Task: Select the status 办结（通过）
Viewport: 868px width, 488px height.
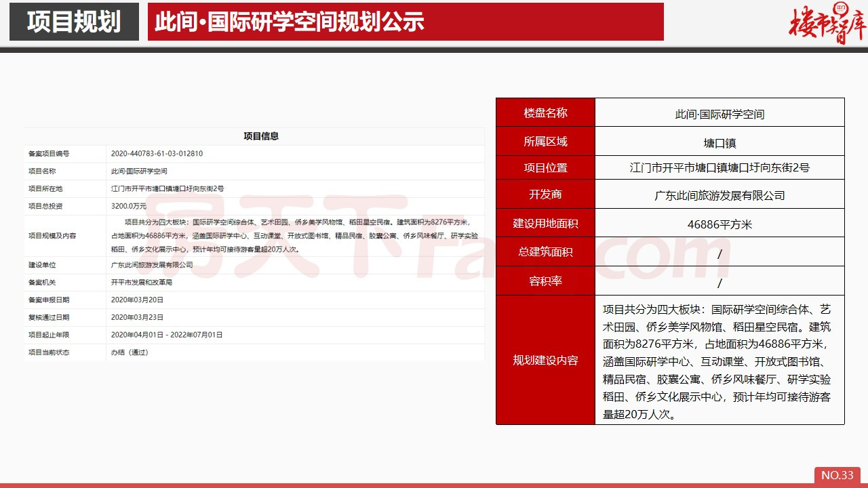Action: point(130,352)
